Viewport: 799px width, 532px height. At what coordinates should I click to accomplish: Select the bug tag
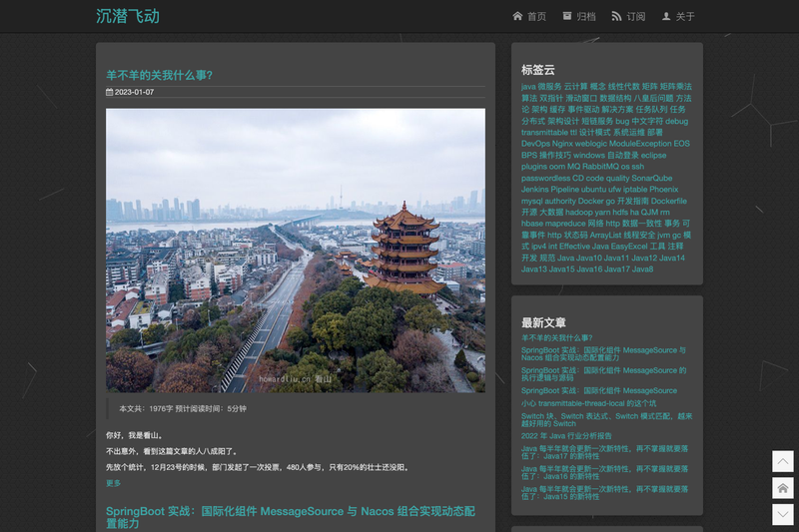pyautogui.click(x=622, y=121)
